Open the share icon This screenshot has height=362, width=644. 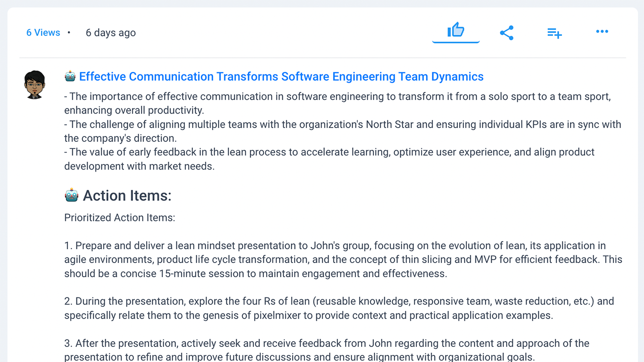coord(506,33)
